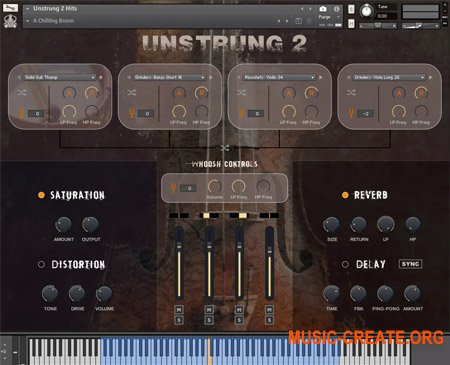Solo the fourth mixer channel

269,320
